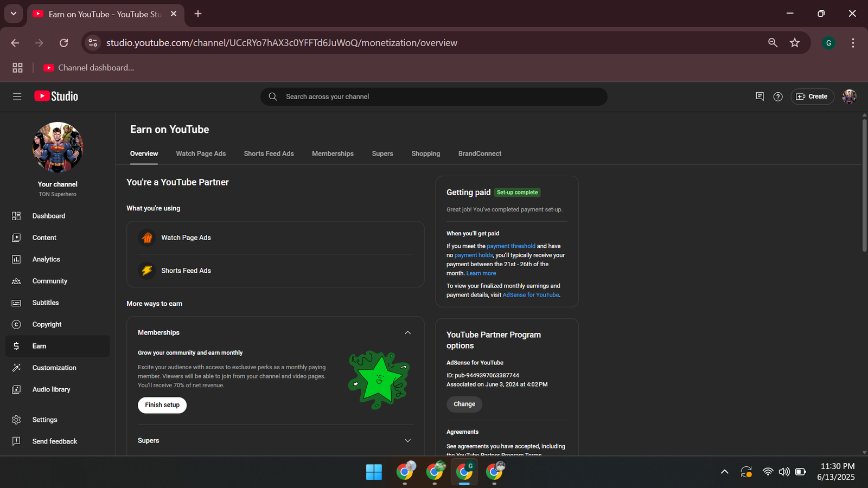The height and width of the screenshot is (488, 868).
Task: Bookmark this page with star icon
Action: coord(795,43)
